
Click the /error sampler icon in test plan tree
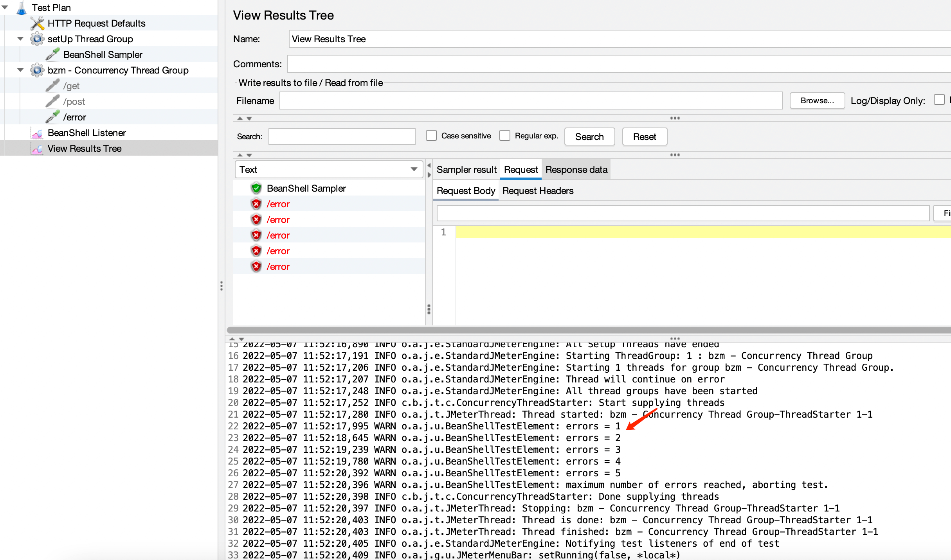point(53,117)
